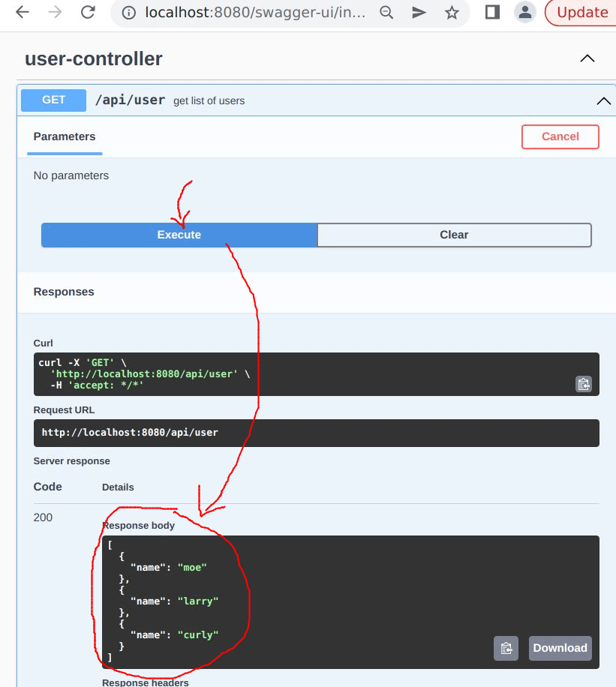
Task: Click the page info icon in address bar
Action: (x=130, y=12)
